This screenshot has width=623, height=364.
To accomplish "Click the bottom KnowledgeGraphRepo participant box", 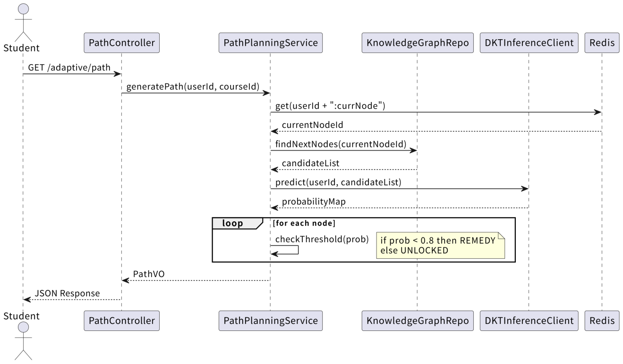I will [417, 321].
